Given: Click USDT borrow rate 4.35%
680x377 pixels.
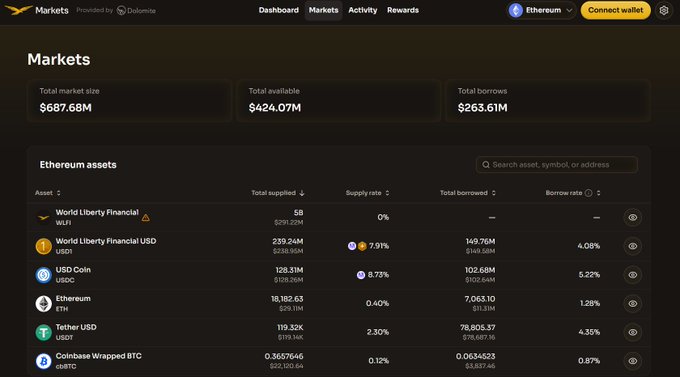Looking at the screenshot, I should click(x=589, y=332).
